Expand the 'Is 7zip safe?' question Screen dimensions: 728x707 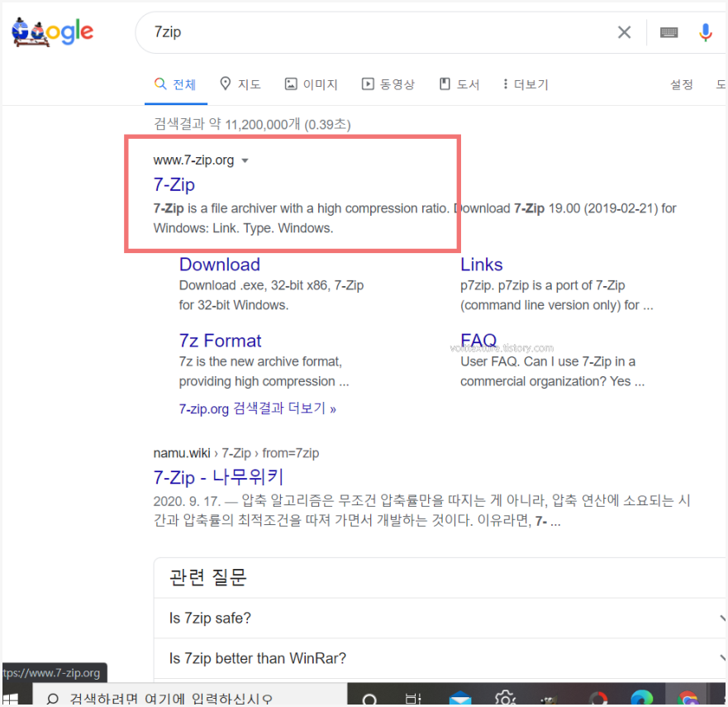tap(440, 619)
